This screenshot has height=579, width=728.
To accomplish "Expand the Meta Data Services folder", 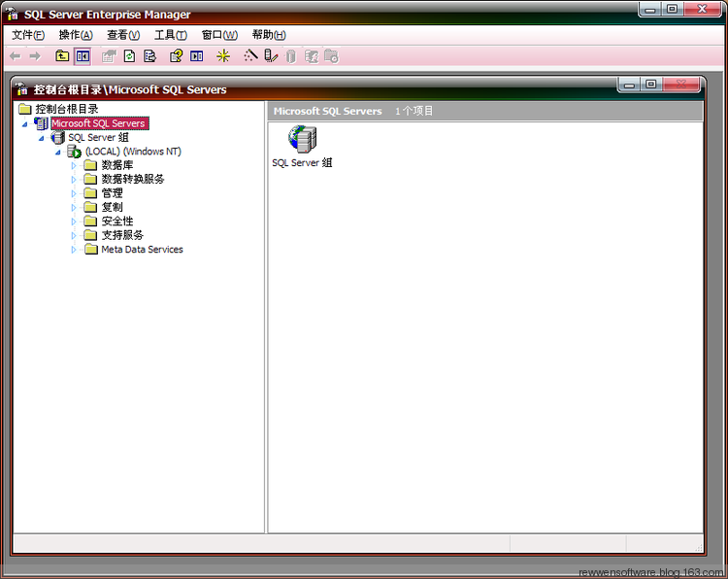I will click(x=74, y=250).
